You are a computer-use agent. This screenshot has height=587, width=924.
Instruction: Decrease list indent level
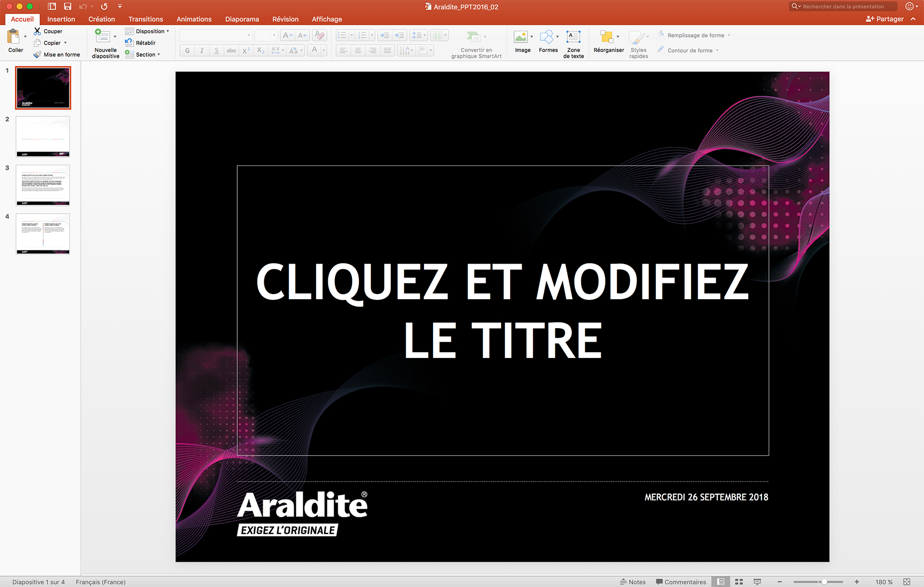coord(385,35)
